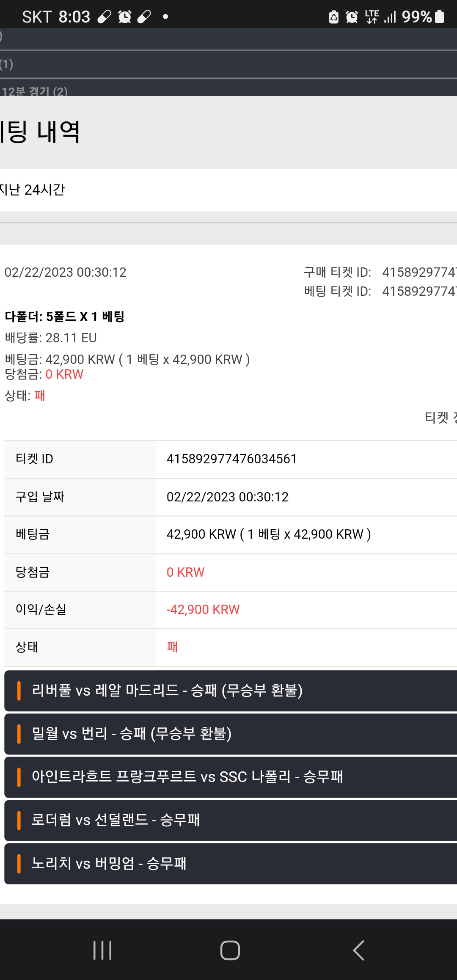The image size is (457, 980).
Task: Tap the LTE signal indicator
Action: coord(372,17)
